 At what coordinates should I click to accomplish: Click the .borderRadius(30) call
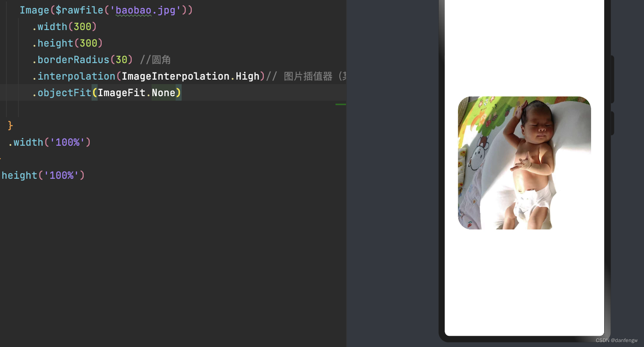pyautogui.click(x=82, y=59)
